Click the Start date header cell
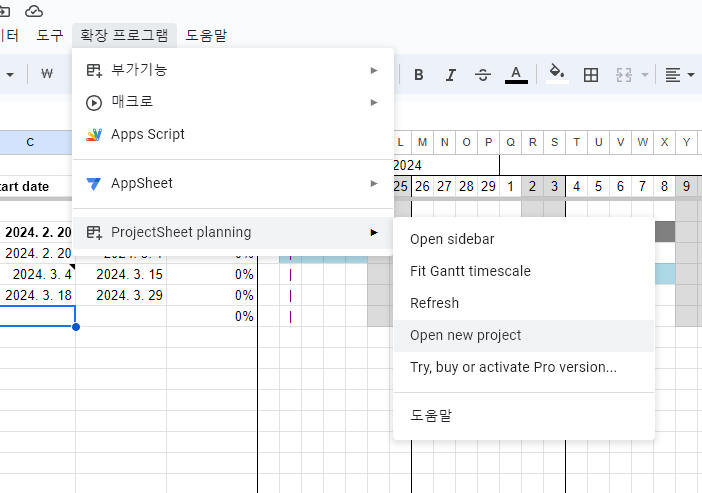Viewport: 702px width, 493px height. pos(36,186)
